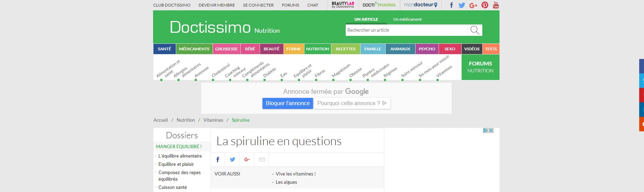The height and width of the screenshot is (192, 644).
Task: Go to Nutrition in breadcrumb
Action: (x=186, y=120)
